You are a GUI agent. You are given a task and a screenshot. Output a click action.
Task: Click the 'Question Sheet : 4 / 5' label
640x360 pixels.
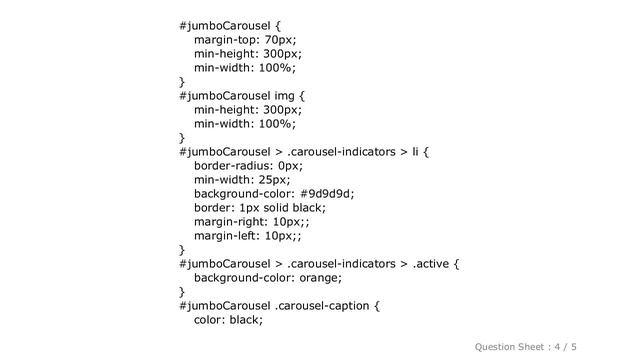[525, 347]
